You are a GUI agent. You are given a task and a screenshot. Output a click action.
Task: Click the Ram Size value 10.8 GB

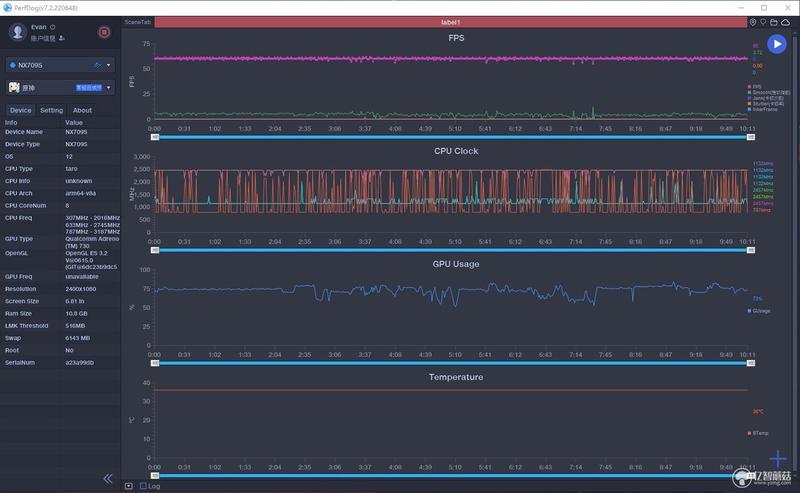click(77, 313)
